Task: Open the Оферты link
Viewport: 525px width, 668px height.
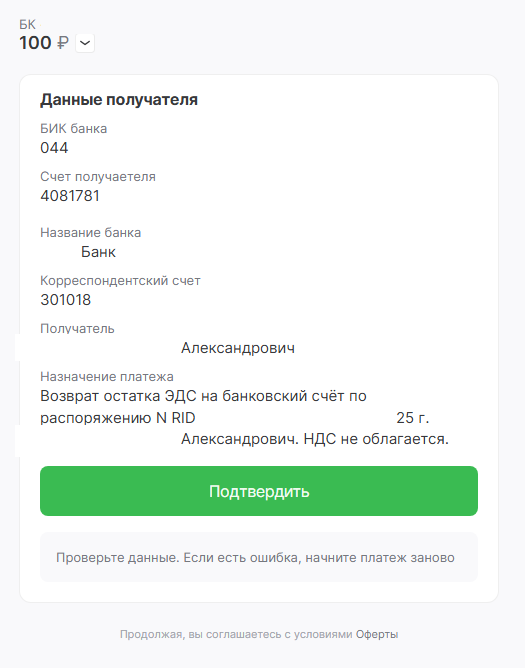Action: click(x=377, y=634)
